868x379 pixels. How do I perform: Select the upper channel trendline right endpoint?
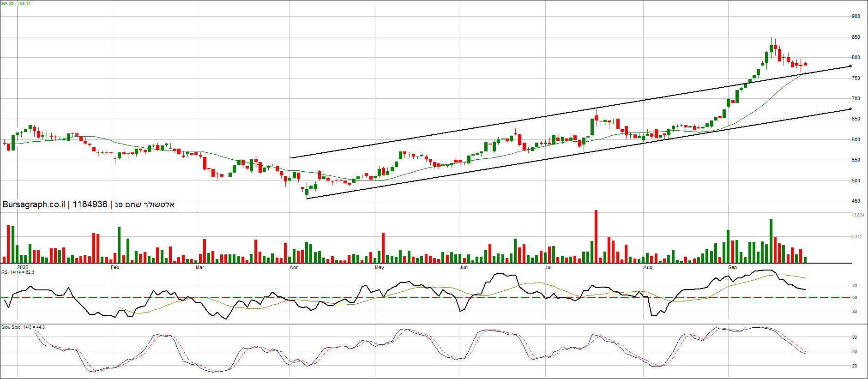click(x=850, y=66)
